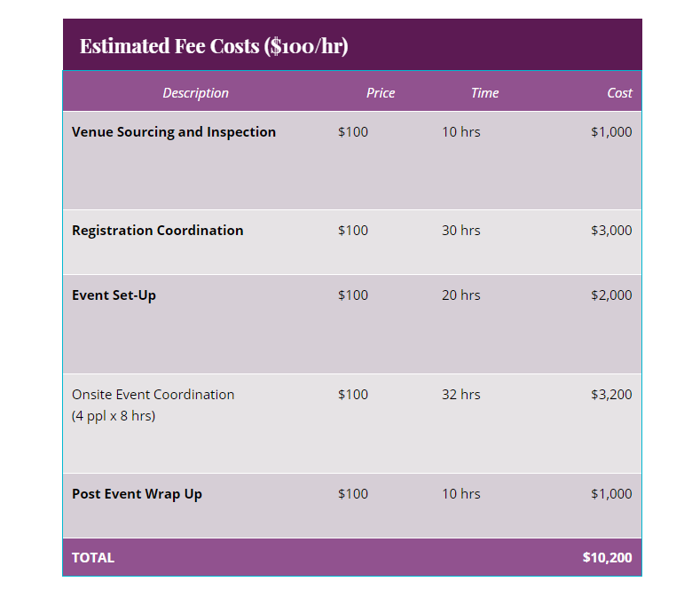This screenshot has width=700, height=605.
Task: Select the Price column header
Action: (x=381, y=93)
